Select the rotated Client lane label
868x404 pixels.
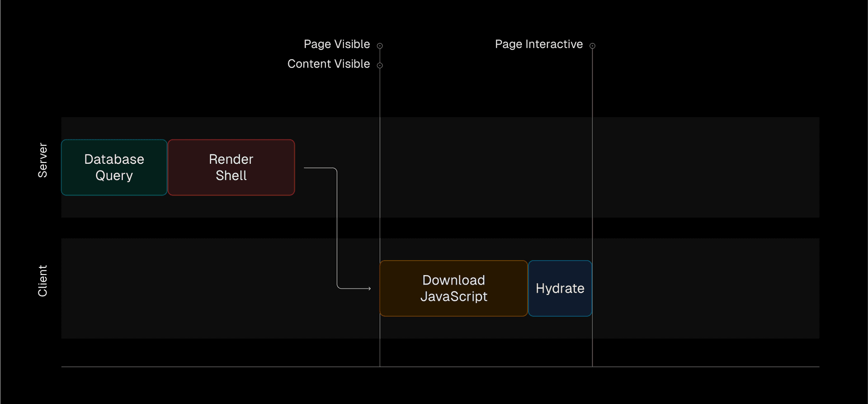[x=42, y=281]
